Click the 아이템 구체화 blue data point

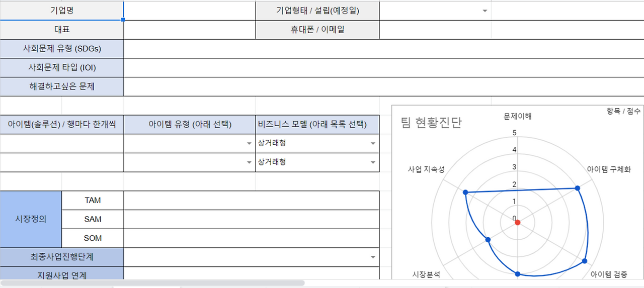tap(577, 188)
